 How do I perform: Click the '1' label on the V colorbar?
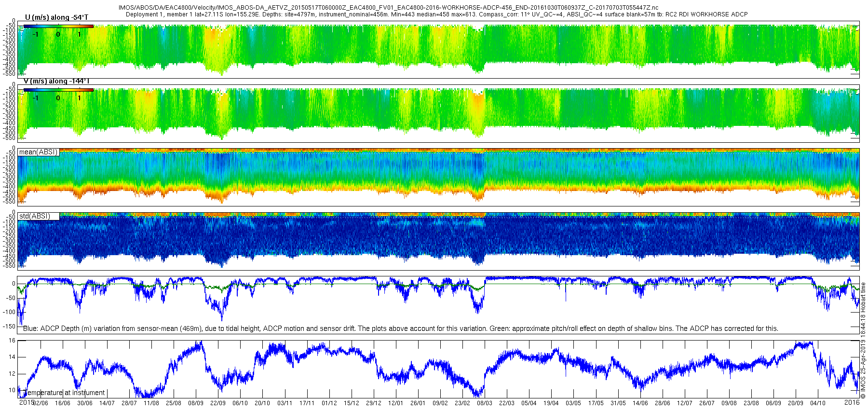pyautogui.click(x=79, y=98)
